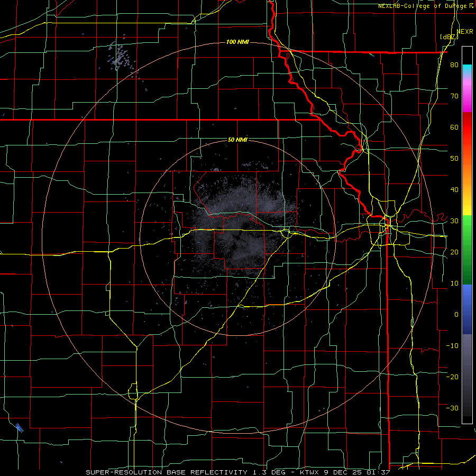Click the 9 DEC 25 01:37 timestamp

(x=357, y=472)
